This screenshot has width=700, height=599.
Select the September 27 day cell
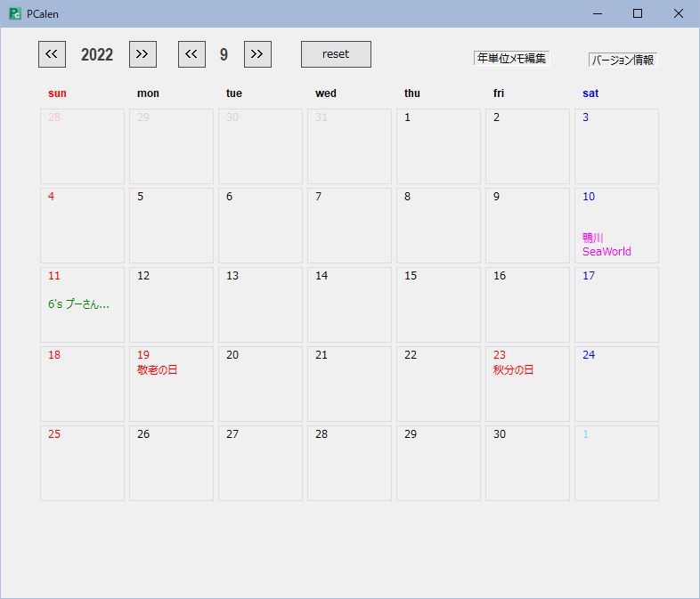click(260, 464)
